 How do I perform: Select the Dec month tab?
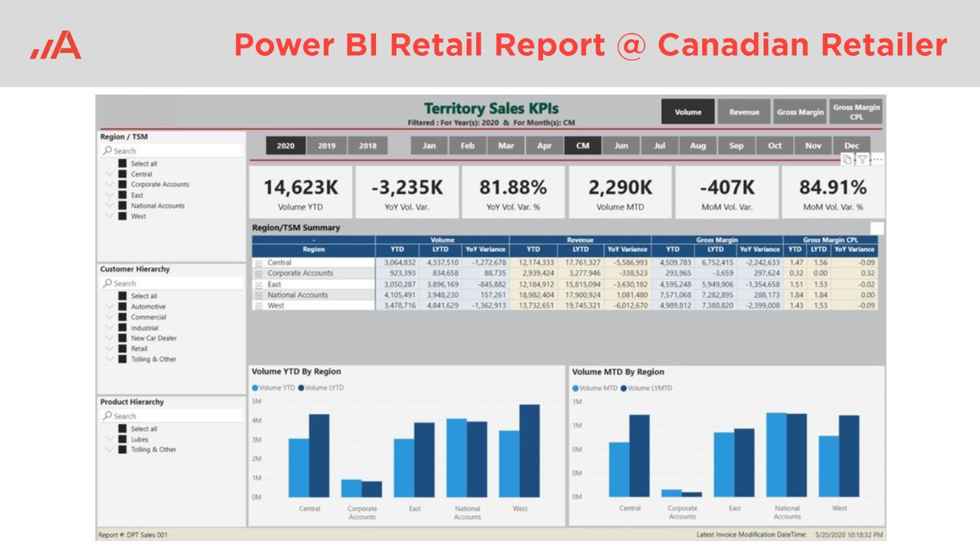pos(851,145)
